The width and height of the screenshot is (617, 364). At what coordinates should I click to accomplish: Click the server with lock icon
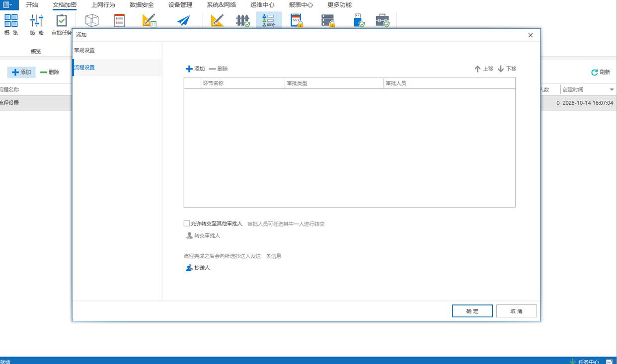[328, 21]
